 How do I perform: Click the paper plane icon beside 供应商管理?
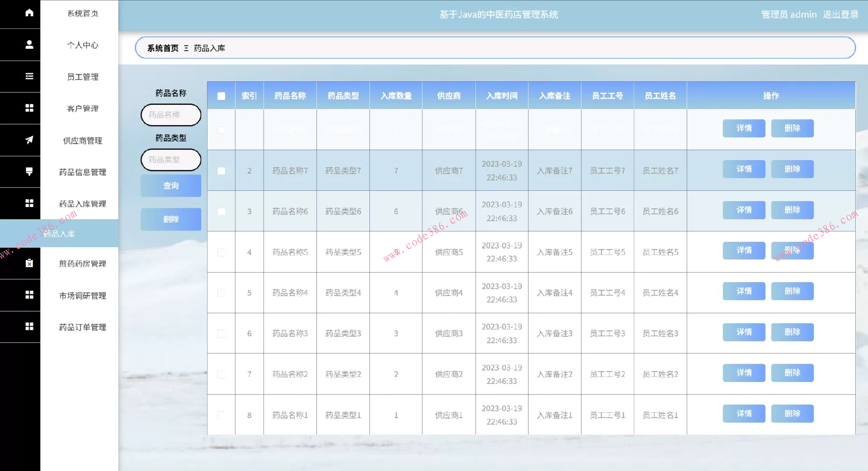[x=29, y=140]
